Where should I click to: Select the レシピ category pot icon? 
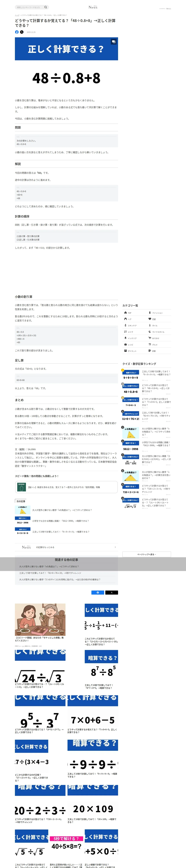[x=126, y=344]
